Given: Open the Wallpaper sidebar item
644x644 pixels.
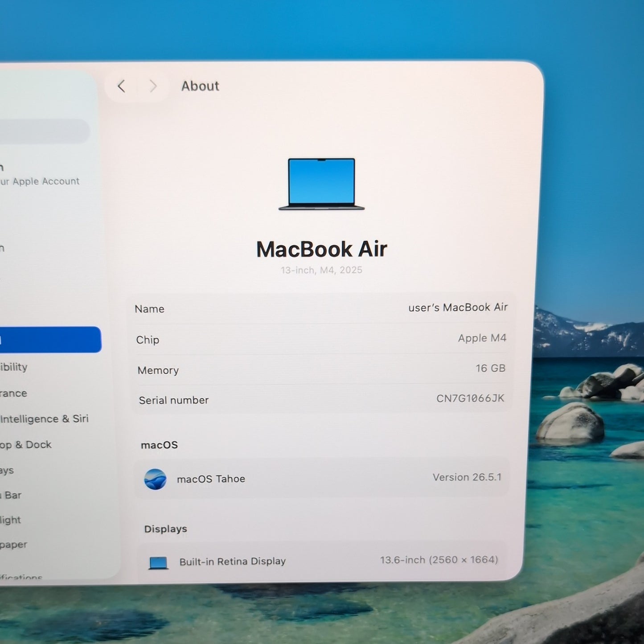Looking at the screenshot, I should coord(13,545).
